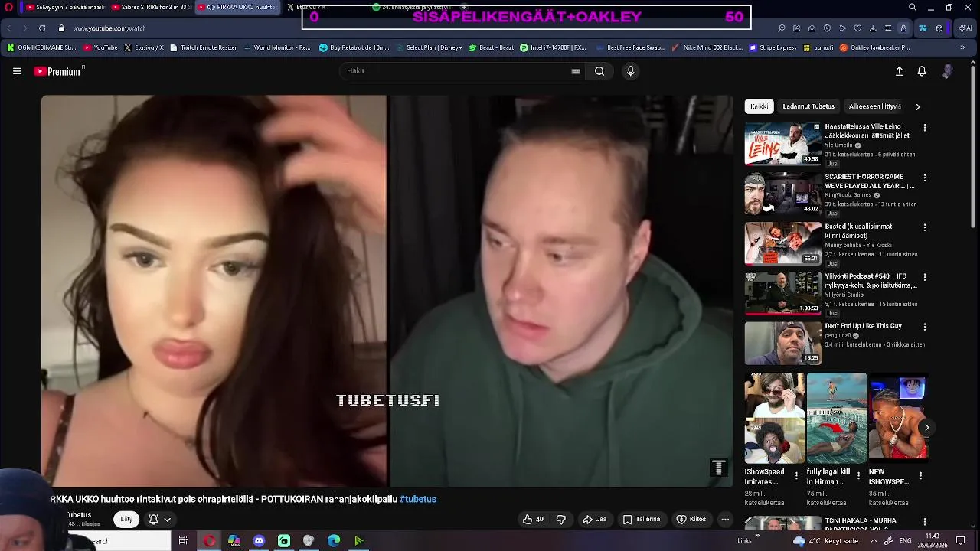Select the Kaikki filter chip
This screenshot has width=980, height=551.
(759, 106)
